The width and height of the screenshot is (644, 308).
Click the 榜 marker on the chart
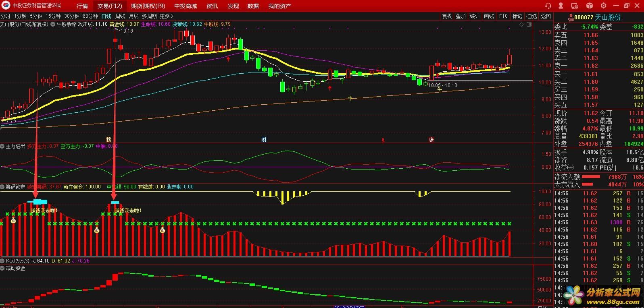pyautogui.click(x=108, y=139)
